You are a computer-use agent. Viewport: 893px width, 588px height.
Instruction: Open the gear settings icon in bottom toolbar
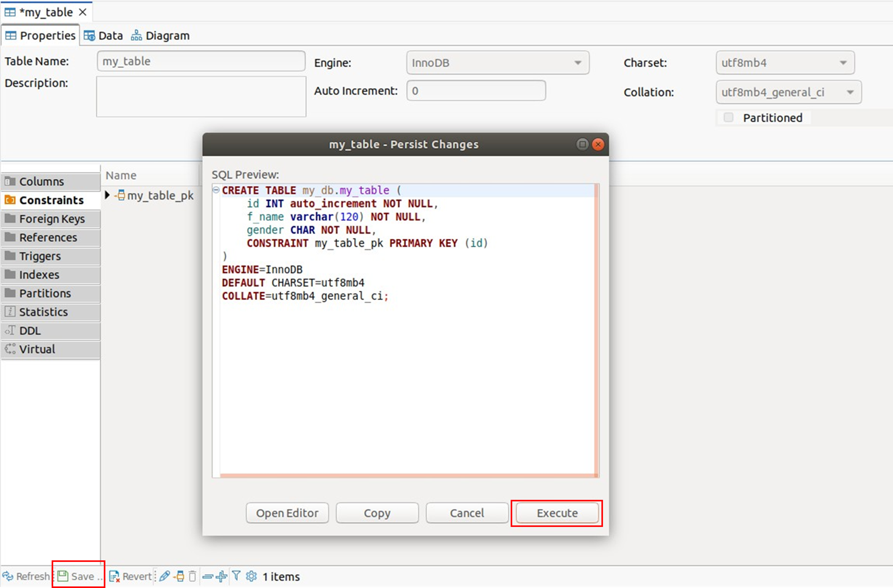(251, 576)
